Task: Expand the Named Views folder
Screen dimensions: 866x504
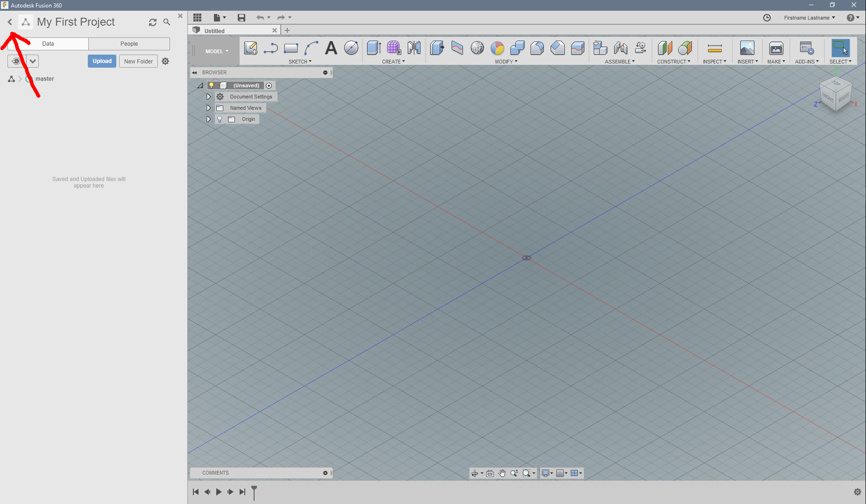Action: pos(208,108)
